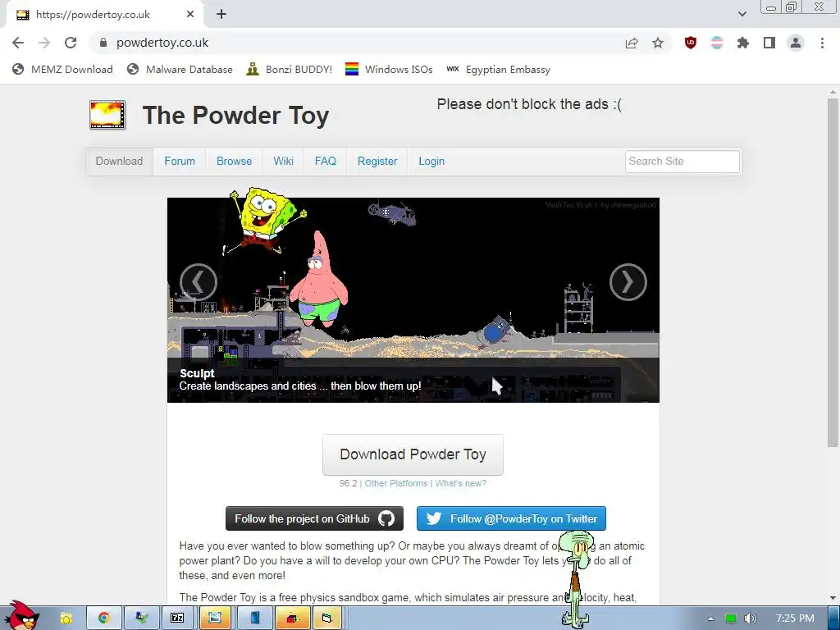Screen dimensions: 840x630
Task: Open the volume speaker tray icon
Action: [x=750, y=619]
